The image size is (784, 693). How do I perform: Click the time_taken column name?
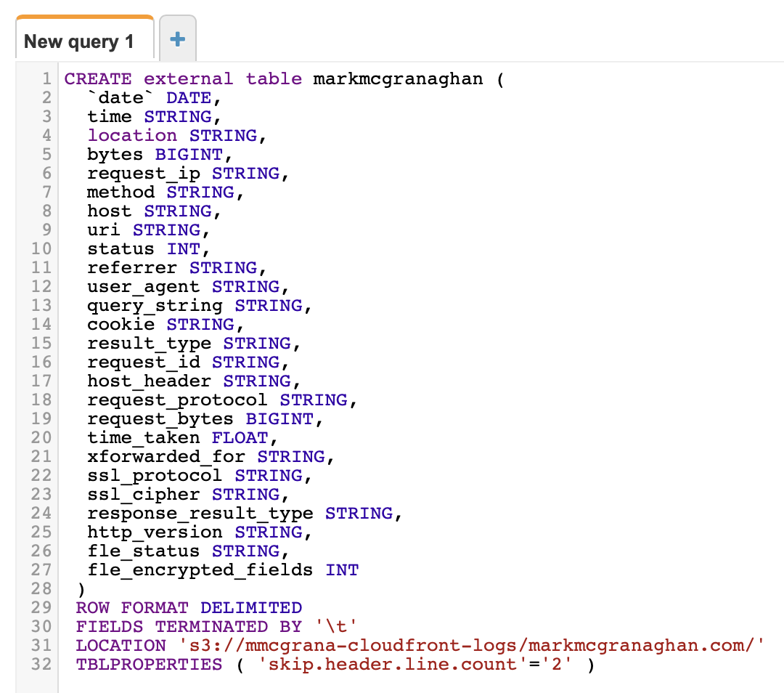point(144,438)
